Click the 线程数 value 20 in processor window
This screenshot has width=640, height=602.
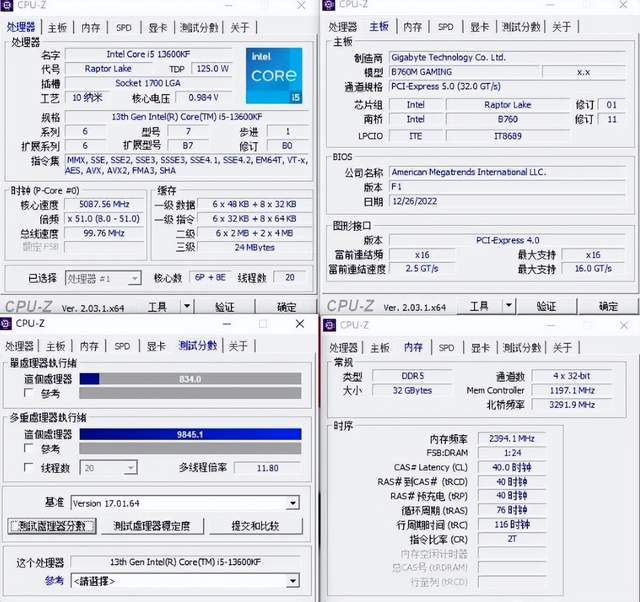(290, 278)
